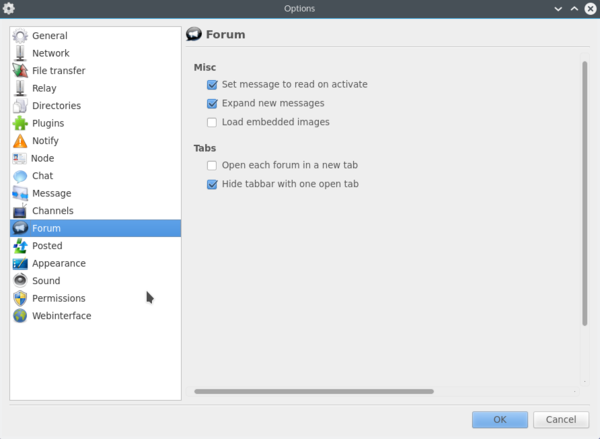
Task: Enable Load embedded images
Action: [x=212, y=122]
